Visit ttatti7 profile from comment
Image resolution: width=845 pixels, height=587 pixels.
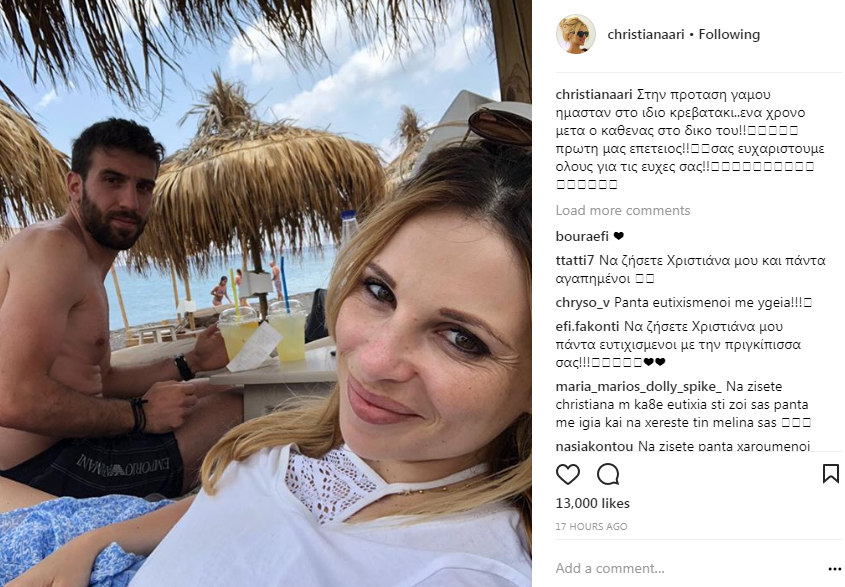574,261
